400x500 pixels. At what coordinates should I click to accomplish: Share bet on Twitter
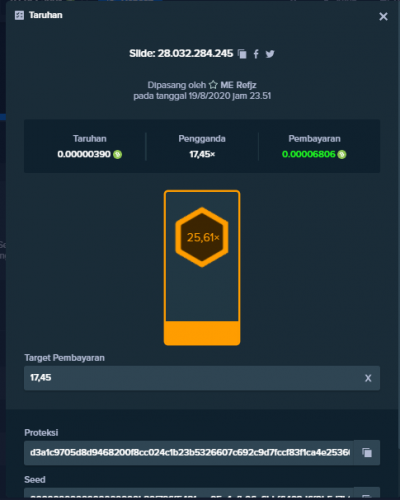click(x=270, y=54)
